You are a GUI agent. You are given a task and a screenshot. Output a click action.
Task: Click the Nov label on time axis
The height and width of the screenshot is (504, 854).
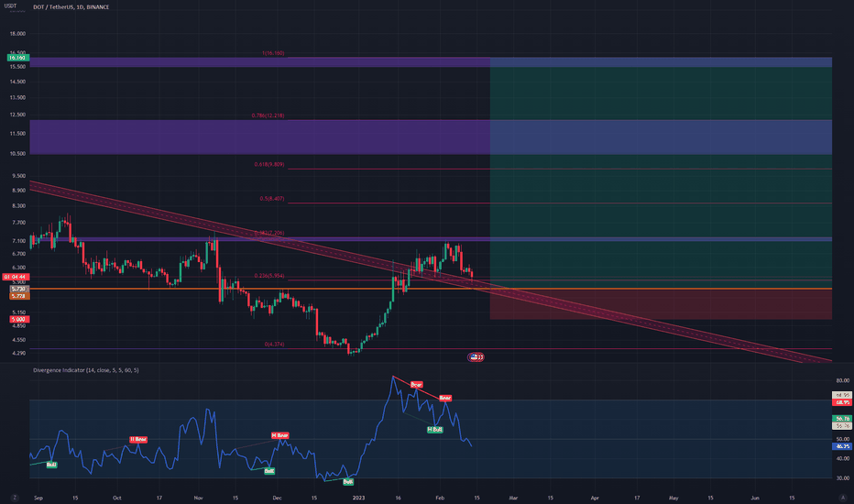[x=198, y=498]
